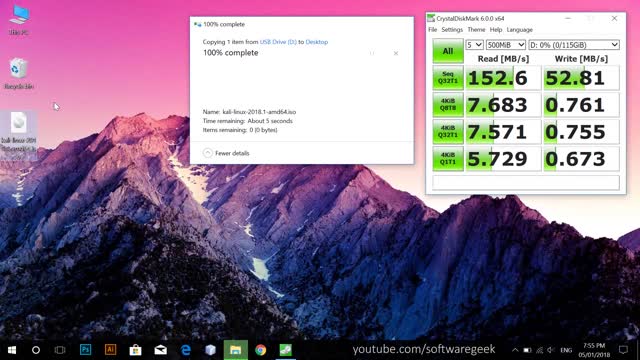Open the Mail app in taskbar
Viewport: 640px width, 360px height.
click(x=160, y=350)
